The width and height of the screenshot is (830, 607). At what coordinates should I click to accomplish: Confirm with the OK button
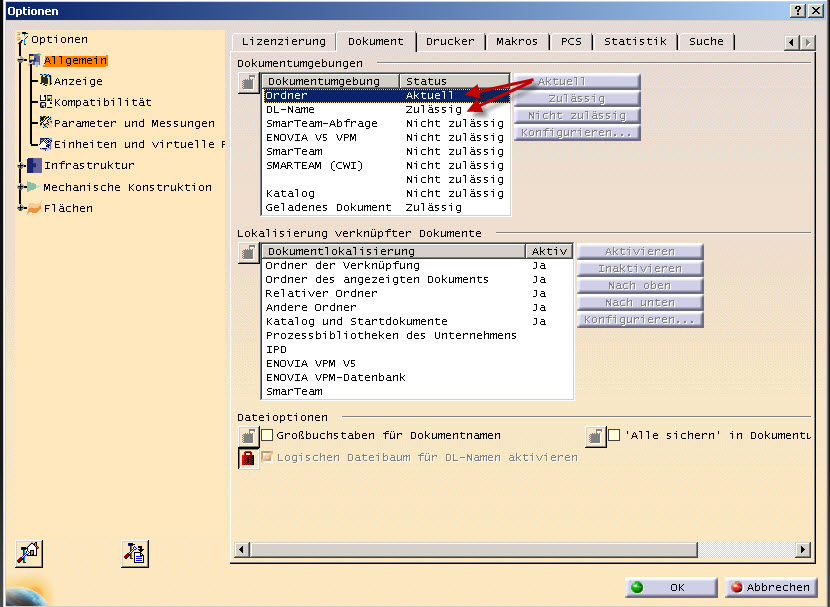[671, 587]
